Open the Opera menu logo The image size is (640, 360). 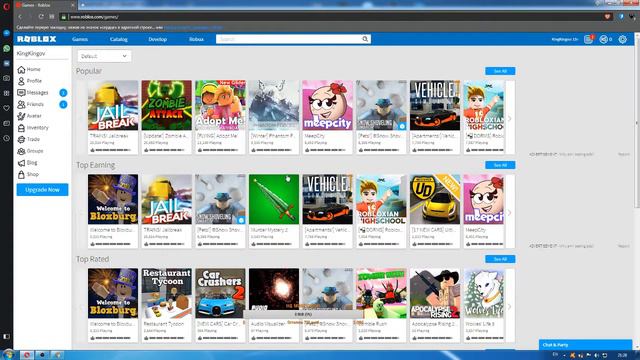[6, 6]
